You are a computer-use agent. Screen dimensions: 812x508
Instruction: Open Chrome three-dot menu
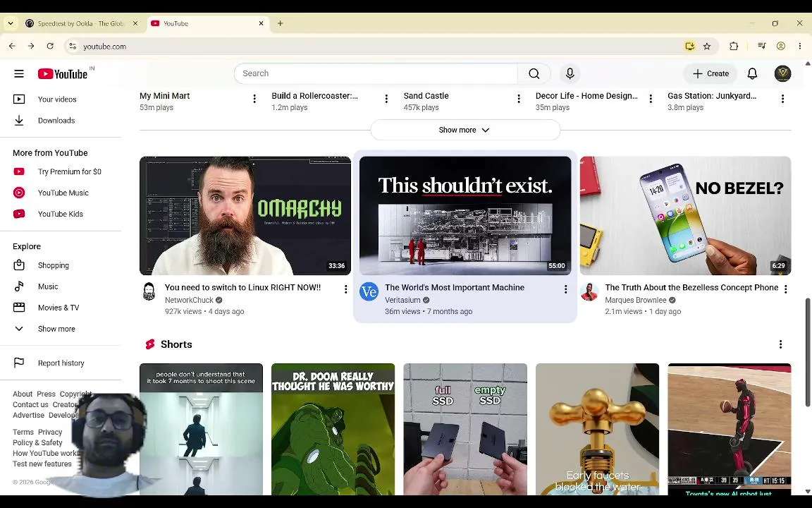800,46
